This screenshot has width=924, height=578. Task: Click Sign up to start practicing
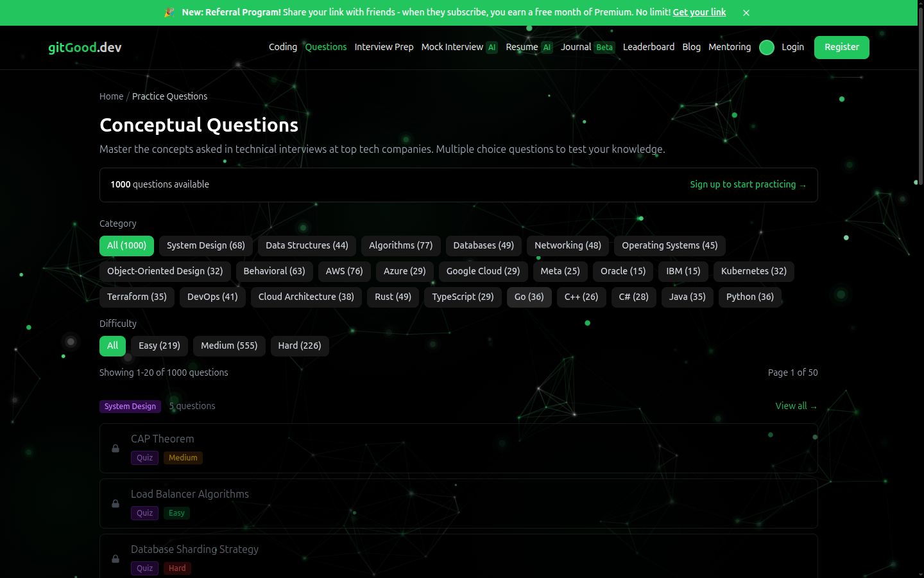pos(748,184)
